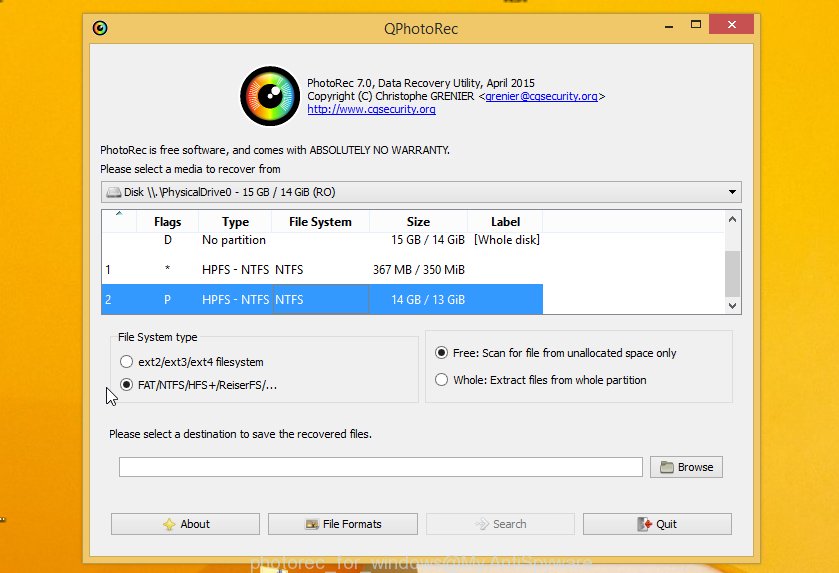This screenshot has width=839, height=573.
Task: Open the media selection dropdown arrow
Action: coord(732,192)
